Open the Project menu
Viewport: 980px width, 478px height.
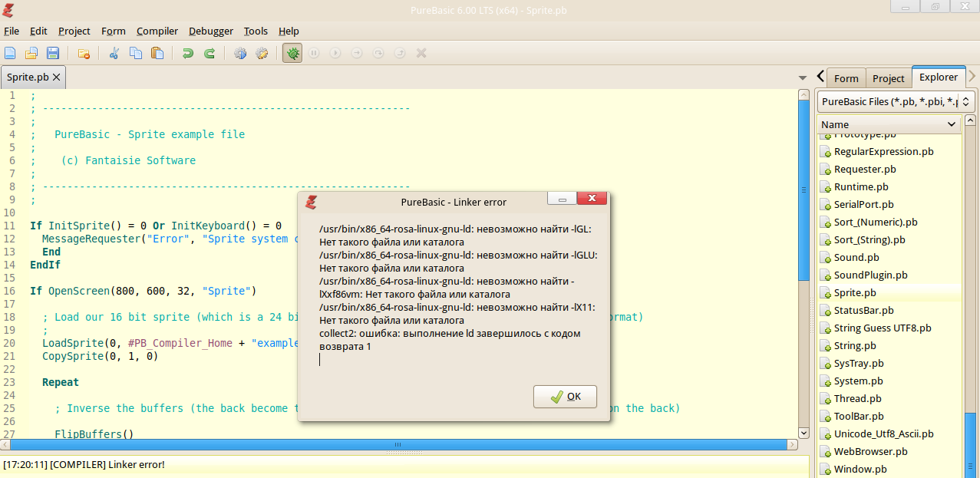(74, 31)
